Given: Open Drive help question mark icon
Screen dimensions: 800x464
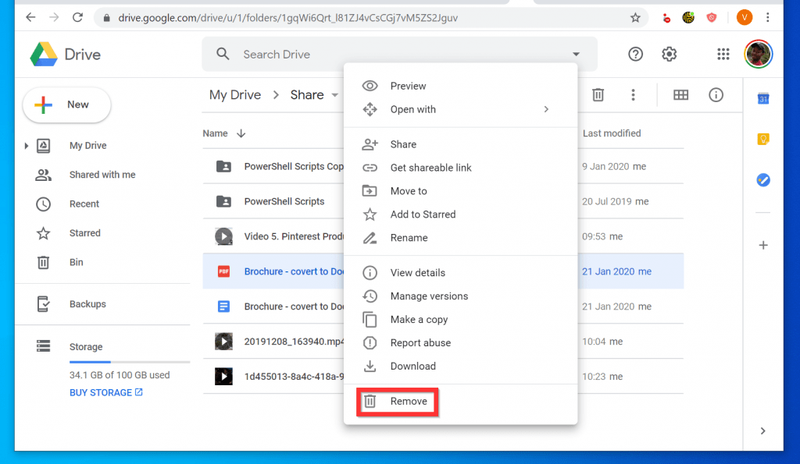Looking at the screenshot, I should 635,54.
